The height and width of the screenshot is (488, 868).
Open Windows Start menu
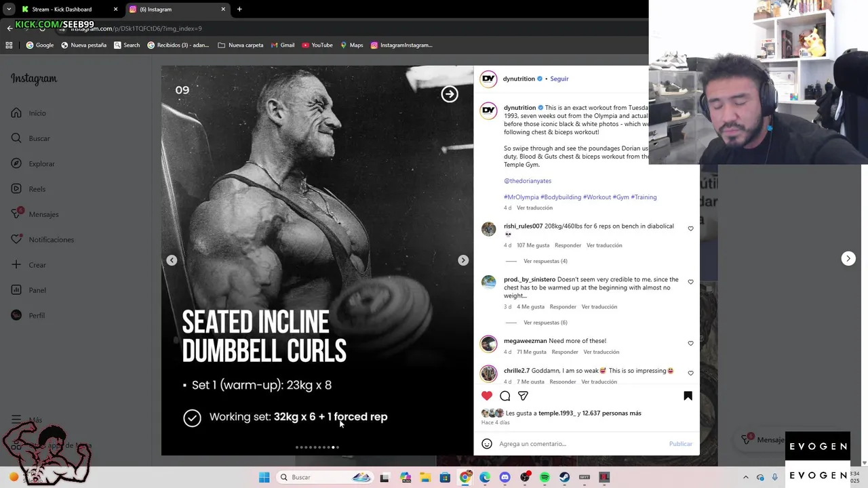coord(264,477)
